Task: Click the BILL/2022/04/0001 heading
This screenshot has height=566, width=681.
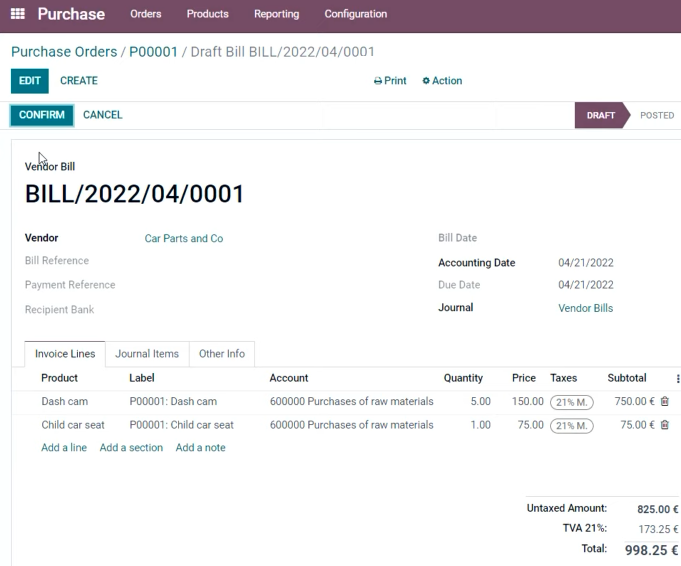Action: coord(134,194)
